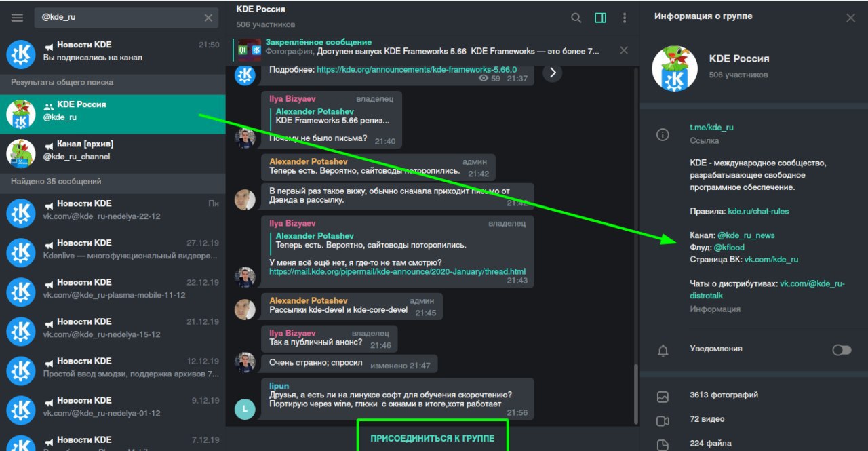Open the 72 видео shared videos
Viewport: 868px width, 451px height.
pyautogui.click(x=707, y=419)
